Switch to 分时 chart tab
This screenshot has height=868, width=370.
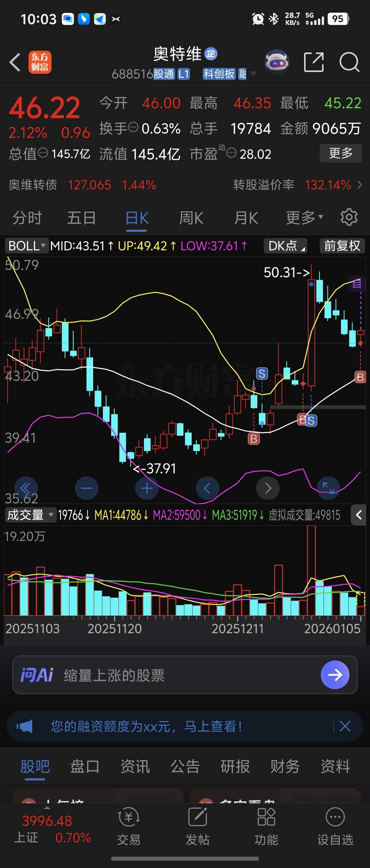pyautogui.click(x=27, y=217)
